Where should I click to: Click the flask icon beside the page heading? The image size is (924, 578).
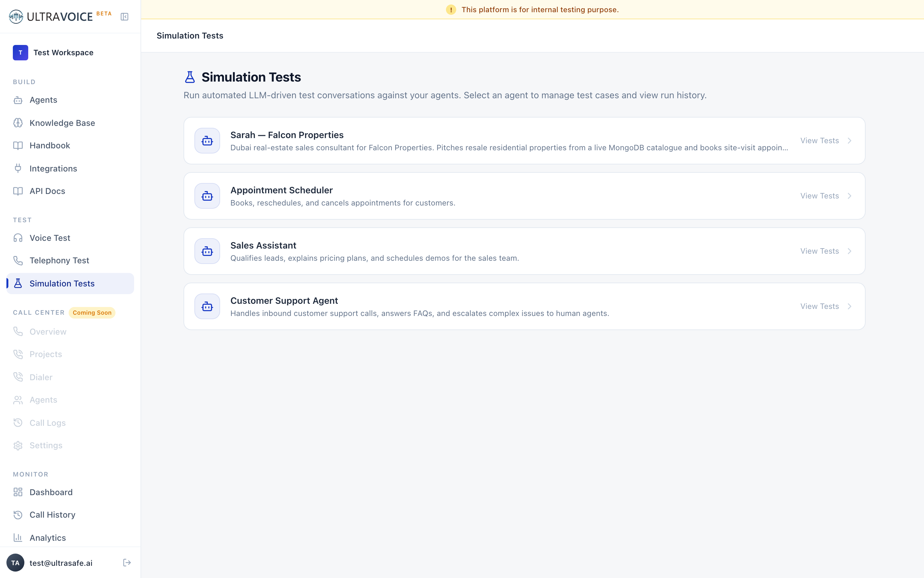190,77
